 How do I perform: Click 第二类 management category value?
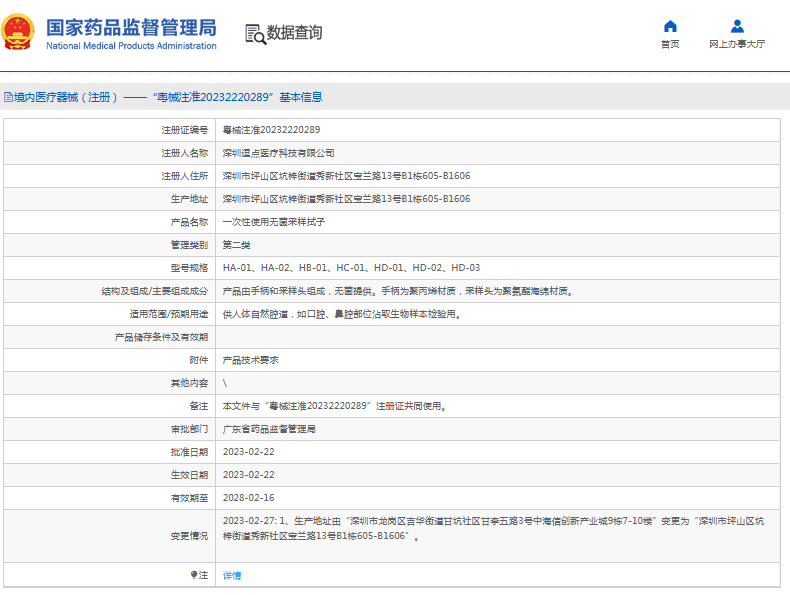coord(237,245)
